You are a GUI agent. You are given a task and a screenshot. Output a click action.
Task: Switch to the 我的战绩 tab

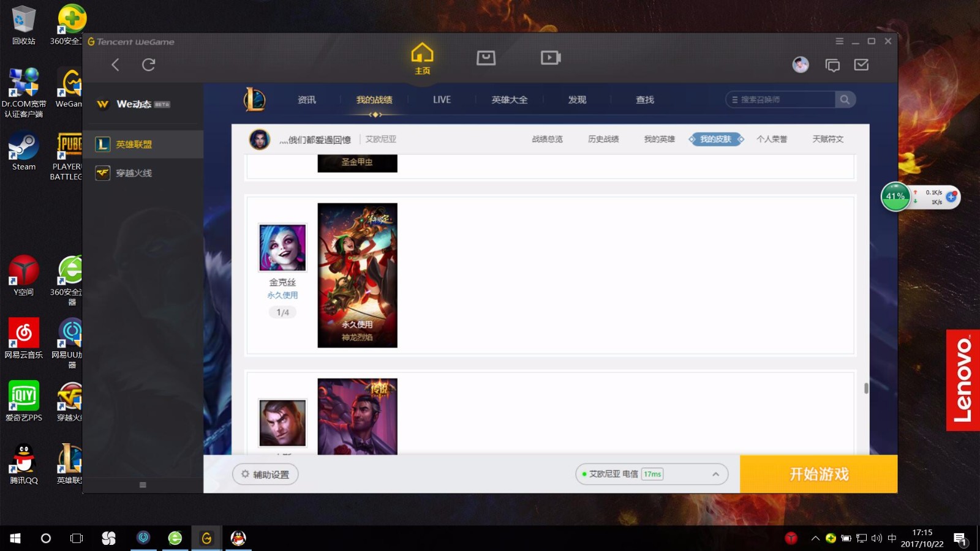click(374, 100)
